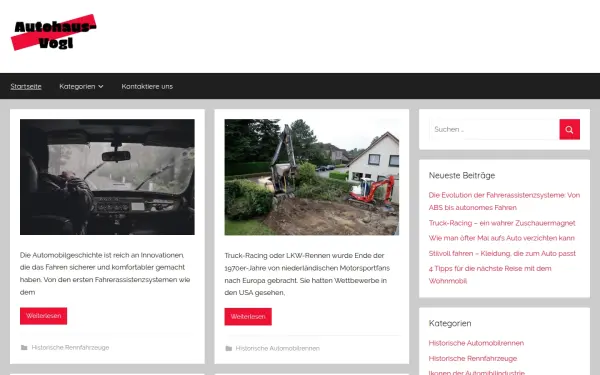The width and height of the screenshot is (600, 375).
Task: Open Historische Rennfahrzeuge in sidebar Kategorien
Action: [x=473, y=358]
